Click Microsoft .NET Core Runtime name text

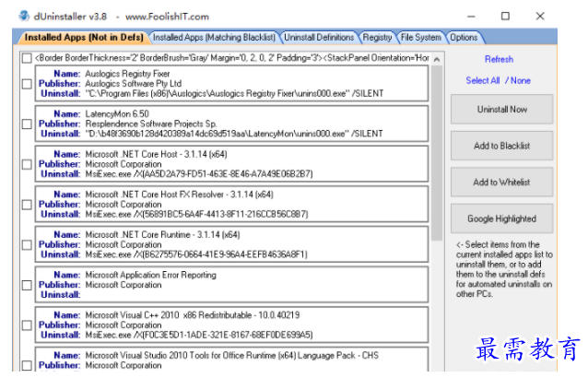pos(162,235)
